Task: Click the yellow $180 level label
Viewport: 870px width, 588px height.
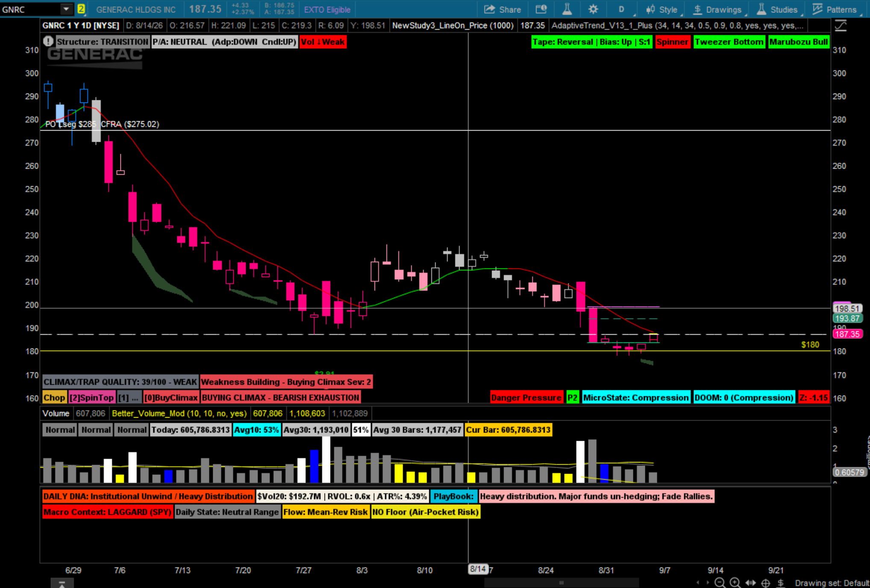Action: click(810, 345)
